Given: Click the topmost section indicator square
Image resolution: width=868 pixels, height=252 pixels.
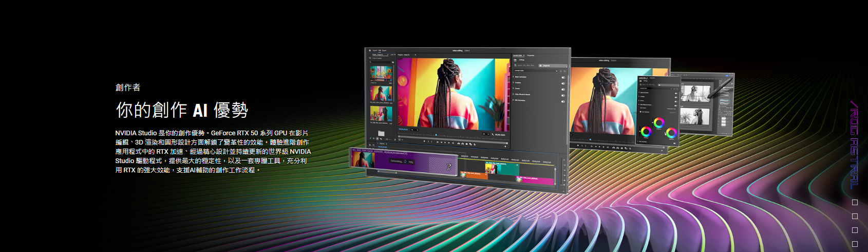Looking at the screenshot, I should click(x=855, y=203).
